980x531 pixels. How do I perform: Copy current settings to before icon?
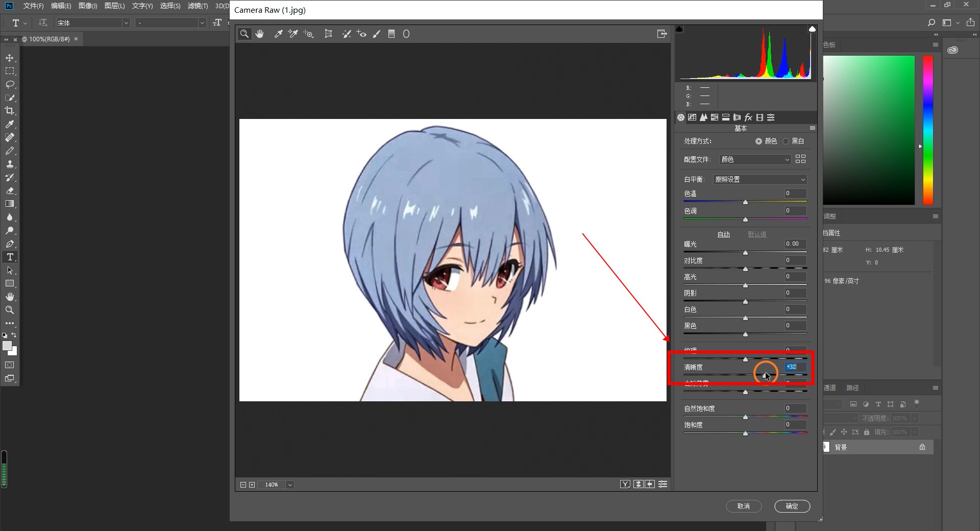point(650,484)
